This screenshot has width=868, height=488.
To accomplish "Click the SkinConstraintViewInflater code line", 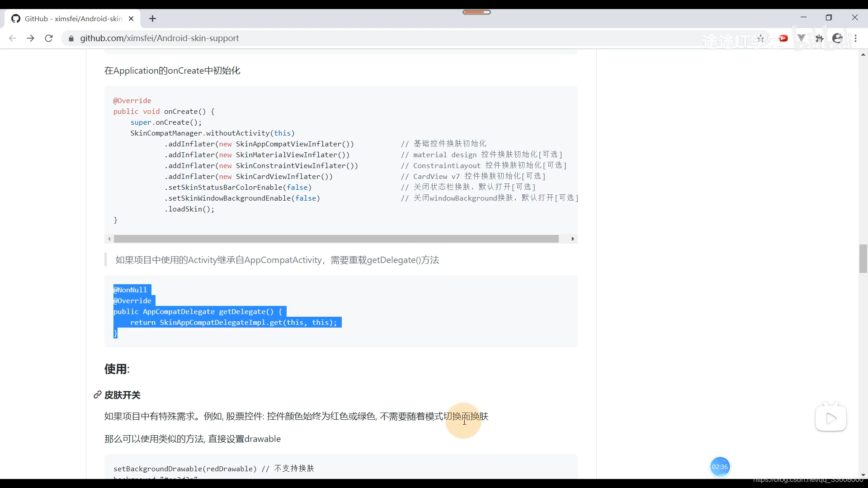I will coord(261,165).
